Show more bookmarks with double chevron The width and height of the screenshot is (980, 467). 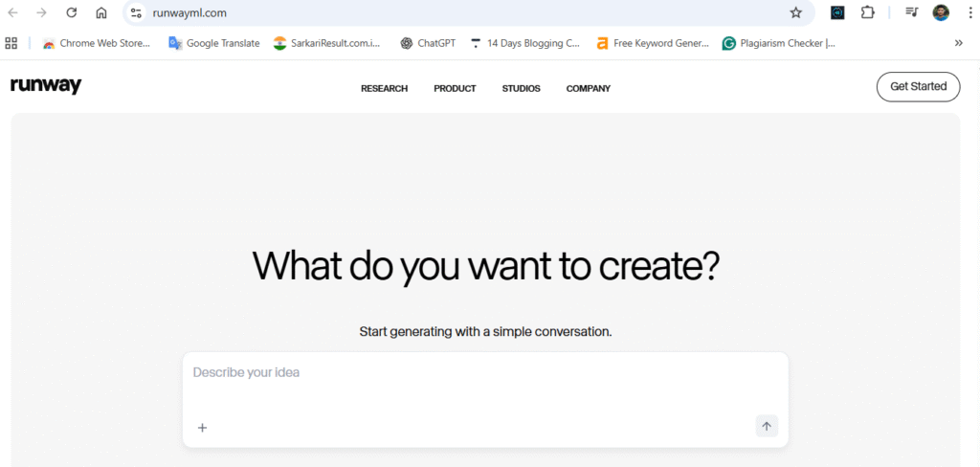959,43
